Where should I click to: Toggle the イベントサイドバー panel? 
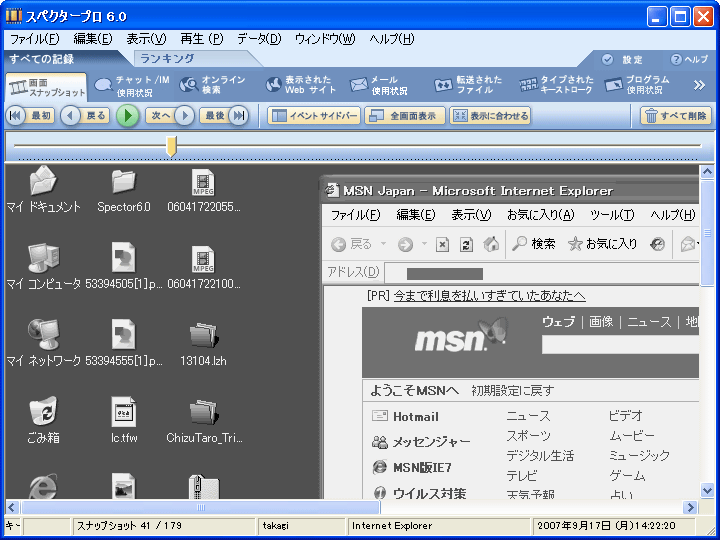(x=314, y=116)
